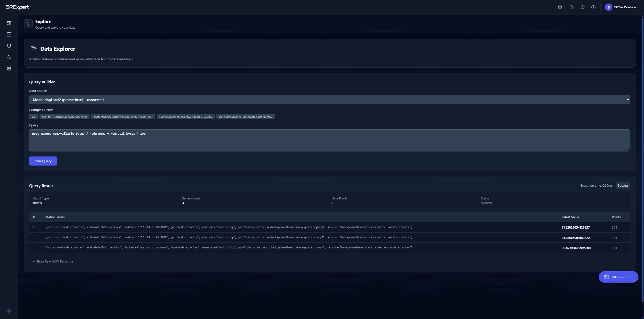Select the container_cpu_usage_seconds example query
Viewport: 644px width, 319px height.
[x=246, y=117]
